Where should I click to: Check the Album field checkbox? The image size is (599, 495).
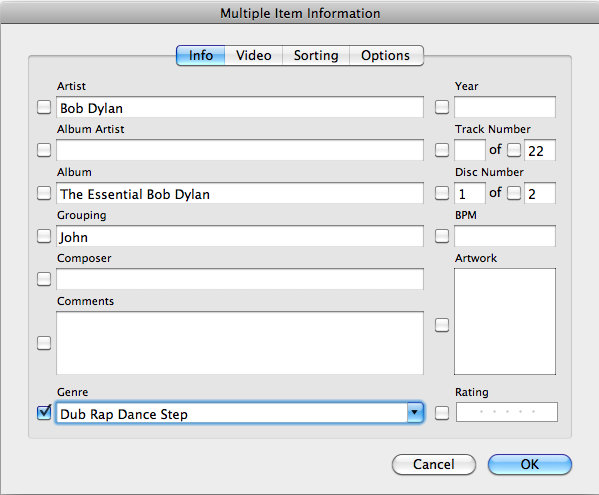click(44, 193)
